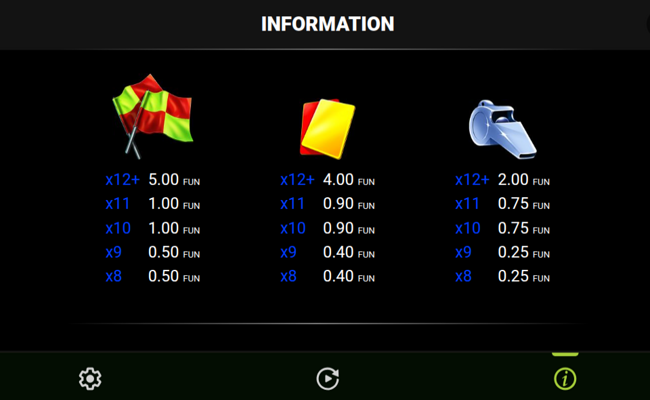Click the 4.00 FUN cards payout
This screenshot has height=400, width=650.
(x=349, y=180)
